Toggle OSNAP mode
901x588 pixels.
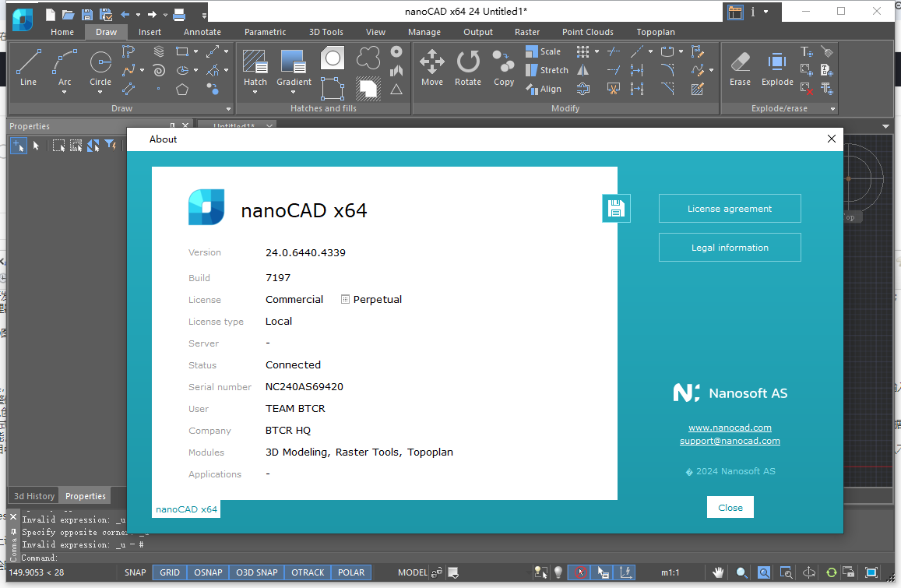click(208, 572)
